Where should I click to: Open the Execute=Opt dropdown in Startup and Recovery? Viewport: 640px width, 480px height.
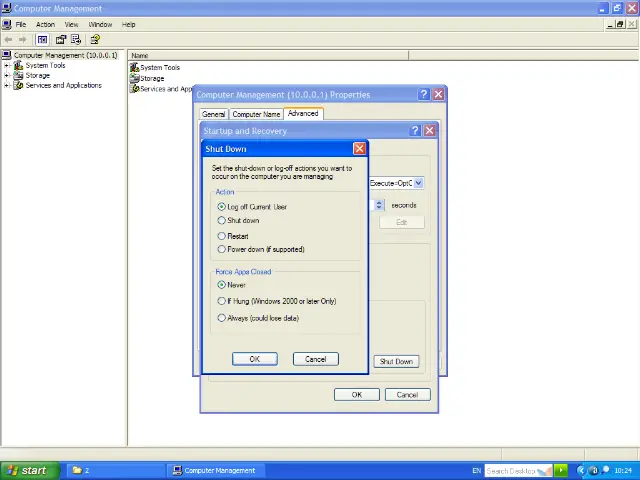point(418,183)
